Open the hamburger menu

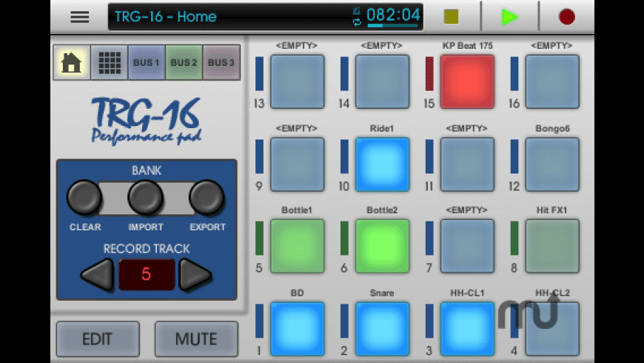[80, 17]
